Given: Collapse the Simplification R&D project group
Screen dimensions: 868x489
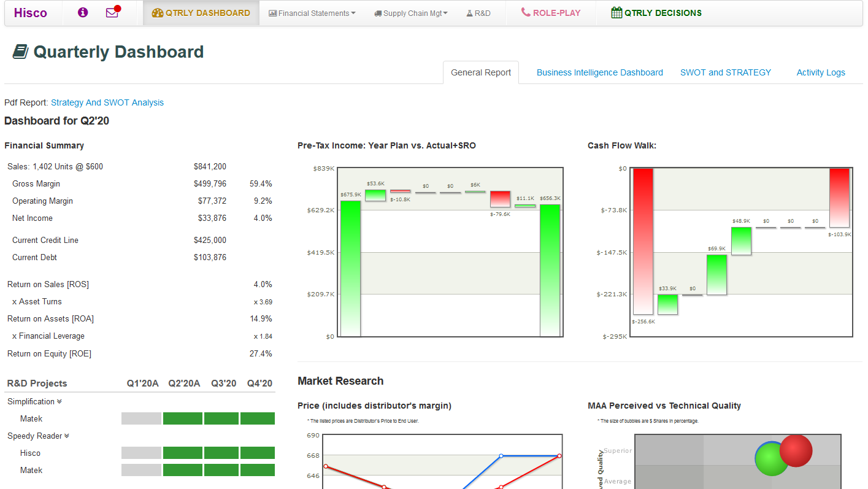Looking at the screenshot, I should pos(60,402).
